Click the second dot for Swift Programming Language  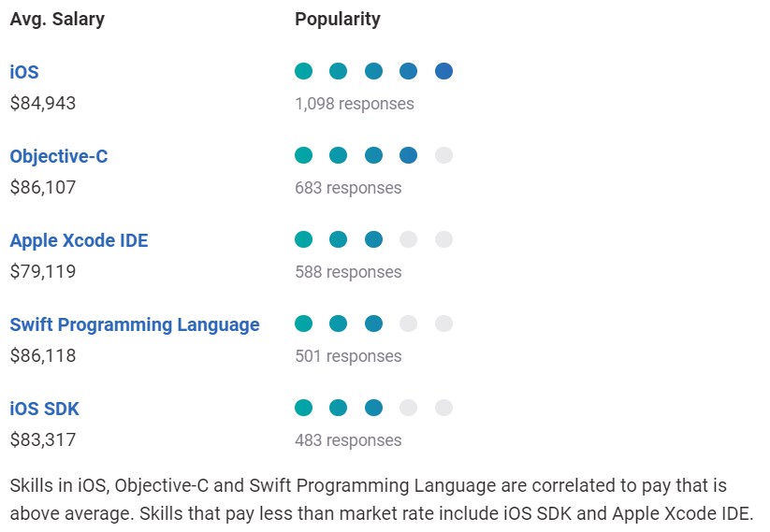coord(339,324)
